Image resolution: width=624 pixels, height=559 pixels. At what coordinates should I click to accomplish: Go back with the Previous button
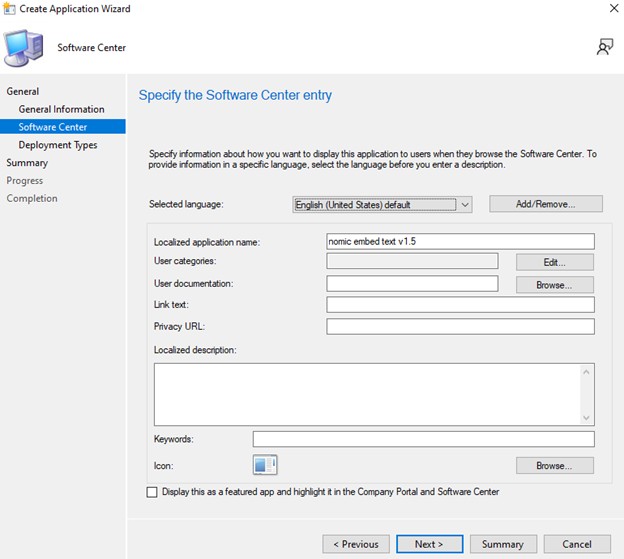(x=356, y=544)
